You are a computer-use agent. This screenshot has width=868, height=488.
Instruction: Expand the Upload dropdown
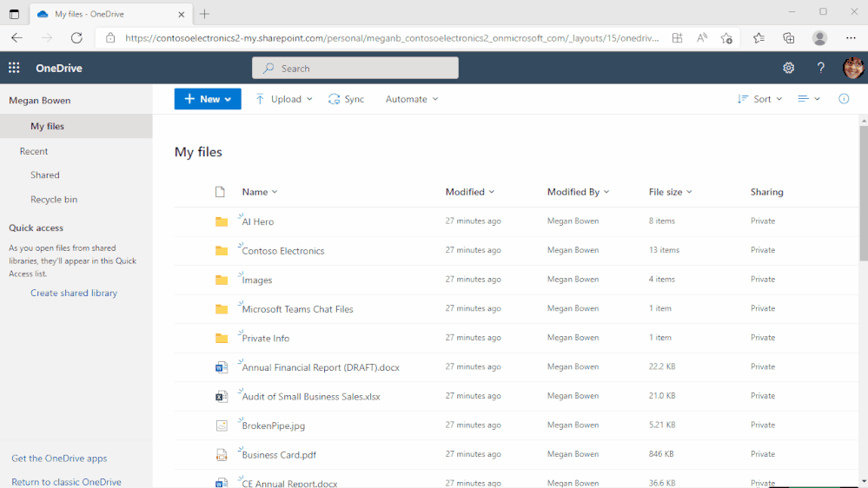click(284, 99)
